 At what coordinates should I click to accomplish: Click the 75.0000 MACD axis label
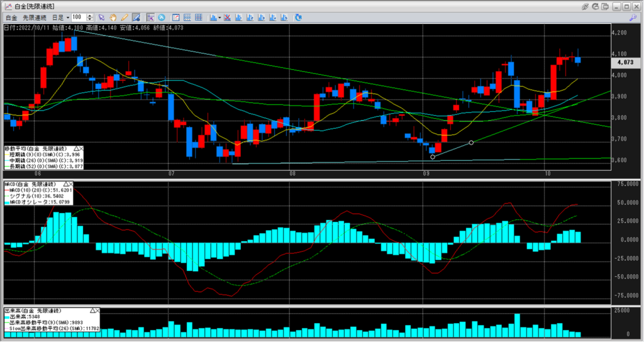627,184
